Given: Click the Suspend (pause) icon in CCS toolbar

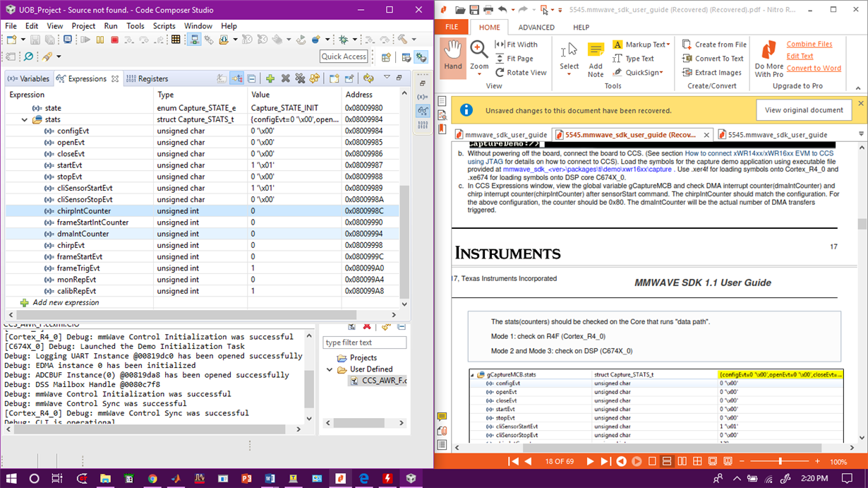Looking at the screenshot, I should coord(100,40).
